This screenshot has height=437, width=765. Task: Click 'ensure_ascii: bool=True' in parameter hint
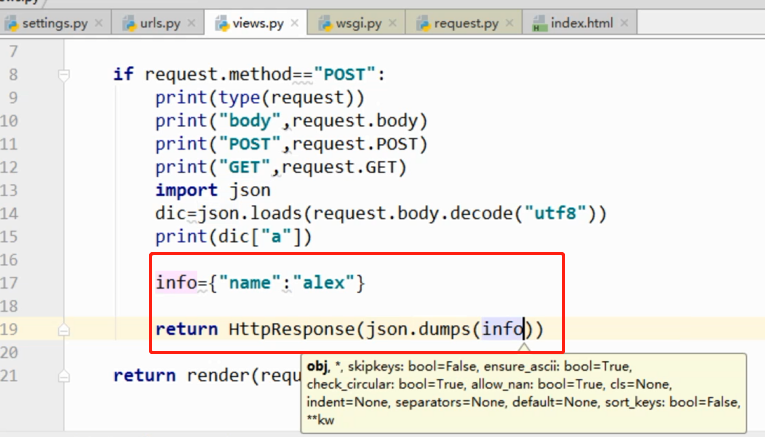[x=558, y=367]
